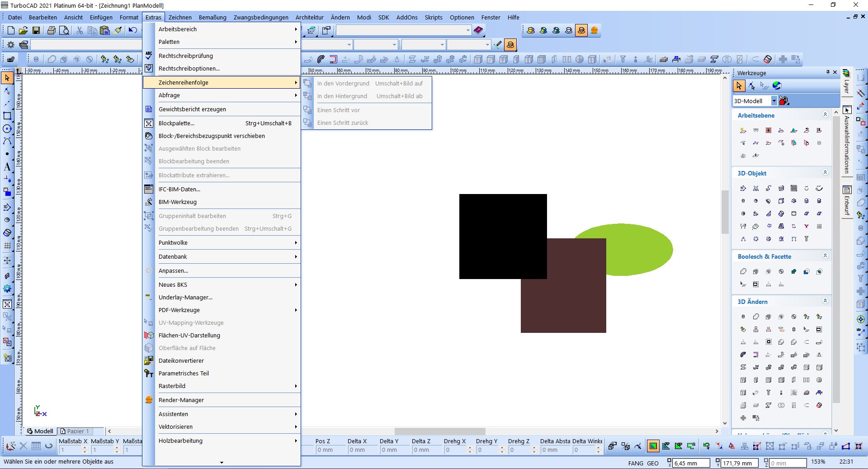Expand the Abfrage submenu
This screenshot has width=868, height=469.
pos(222,95)
